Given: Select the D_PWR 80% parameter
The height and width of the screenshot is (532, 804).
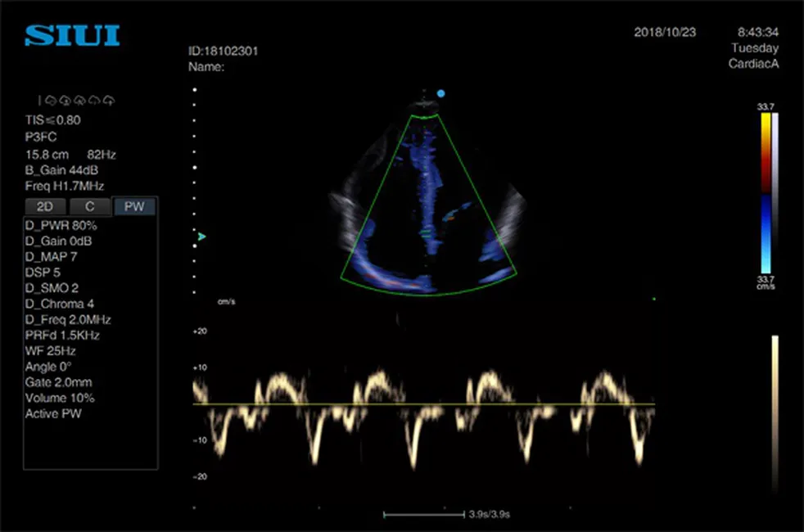Looking at the screenshot, I should pyautogui.click(x=61, y=225).
